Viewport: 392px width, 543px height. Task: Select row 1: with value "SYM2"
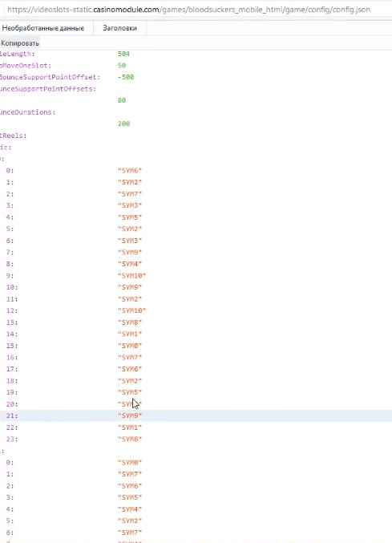point(196,182)
